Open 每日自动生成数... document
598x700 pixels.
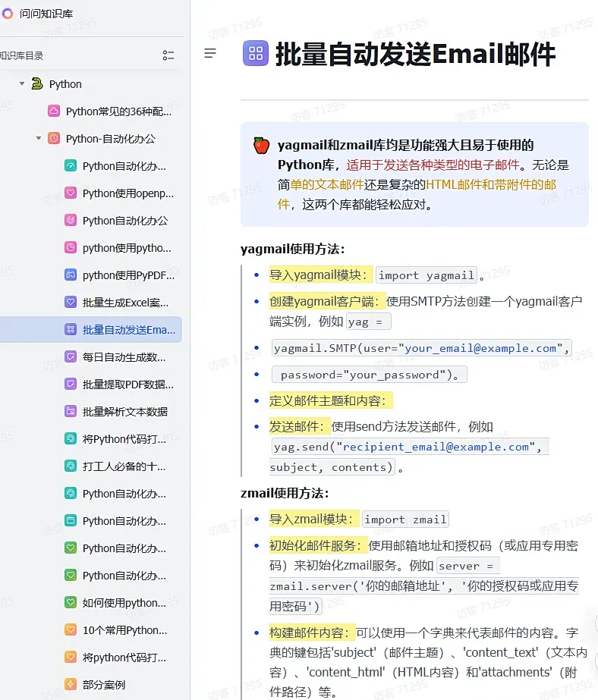pos(124,357)
